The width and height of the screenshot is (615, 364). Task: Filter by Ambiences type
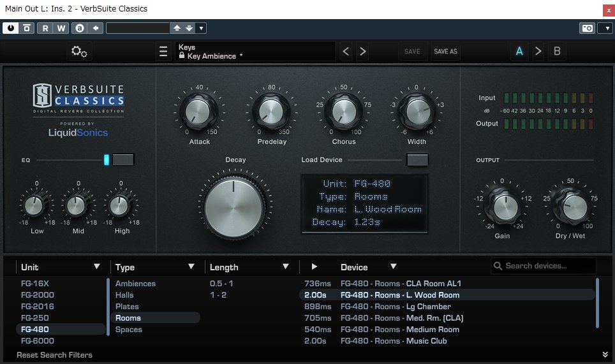tap(135, 283)
